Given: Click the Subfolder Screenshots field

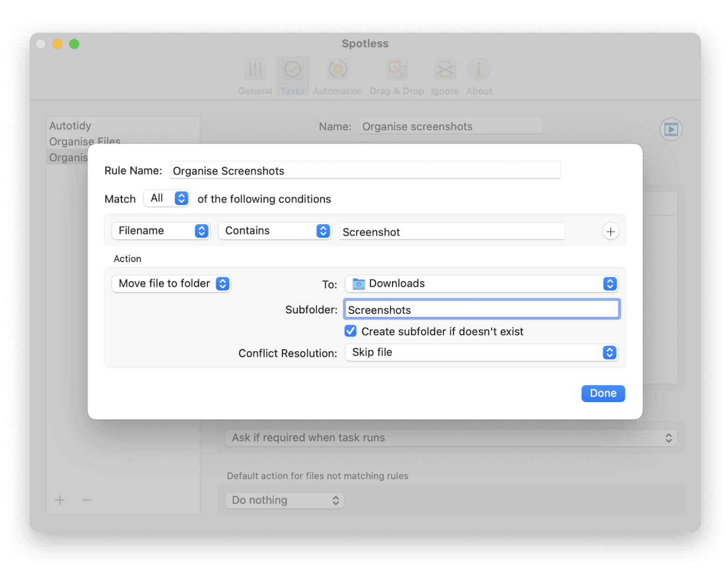Looking at the screenshot, I should [482, 309].
